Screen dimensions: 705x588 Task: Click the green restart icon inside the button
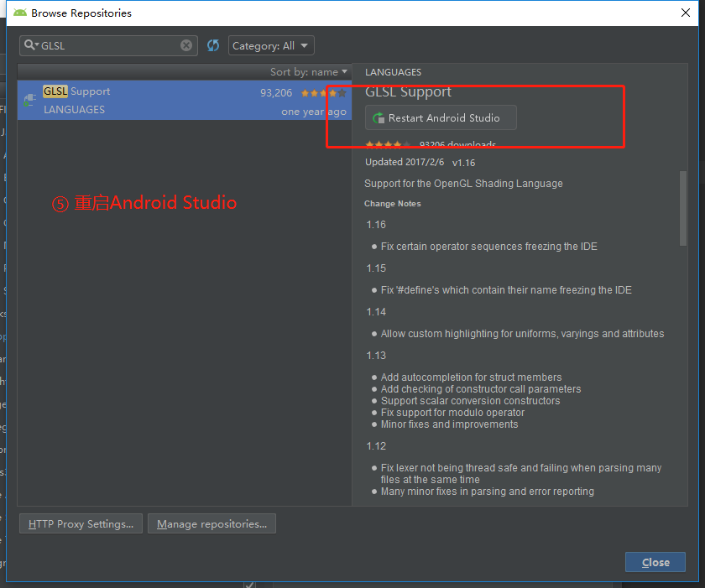[x=378, y=117]
